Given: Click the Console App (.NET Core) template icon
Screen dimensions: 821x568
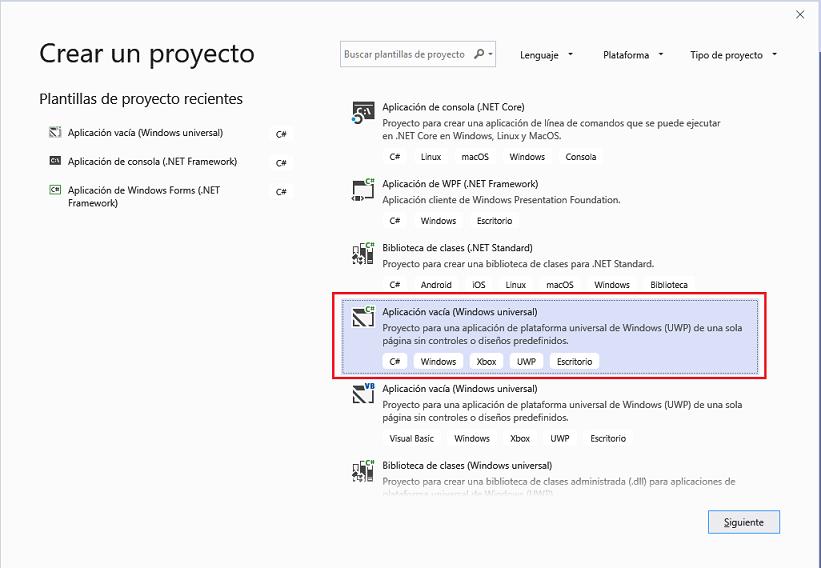Looking at the screenshot, I should (x=363, y=113).
